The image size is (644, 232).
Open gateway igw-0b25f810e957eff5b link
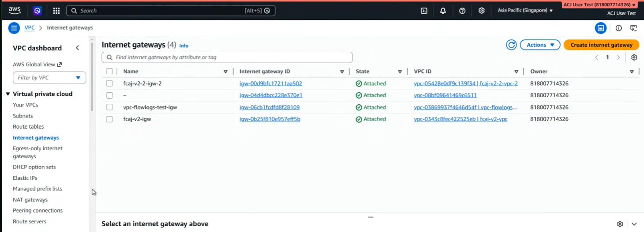pyautogui.click(x=270, y=119)
